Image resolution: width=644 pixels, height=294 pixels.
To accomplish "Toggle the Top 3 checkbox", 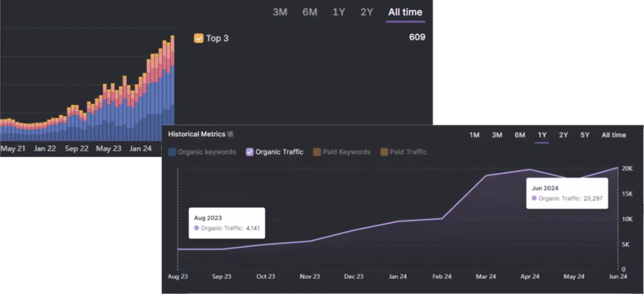I will (x=199, y=38).
